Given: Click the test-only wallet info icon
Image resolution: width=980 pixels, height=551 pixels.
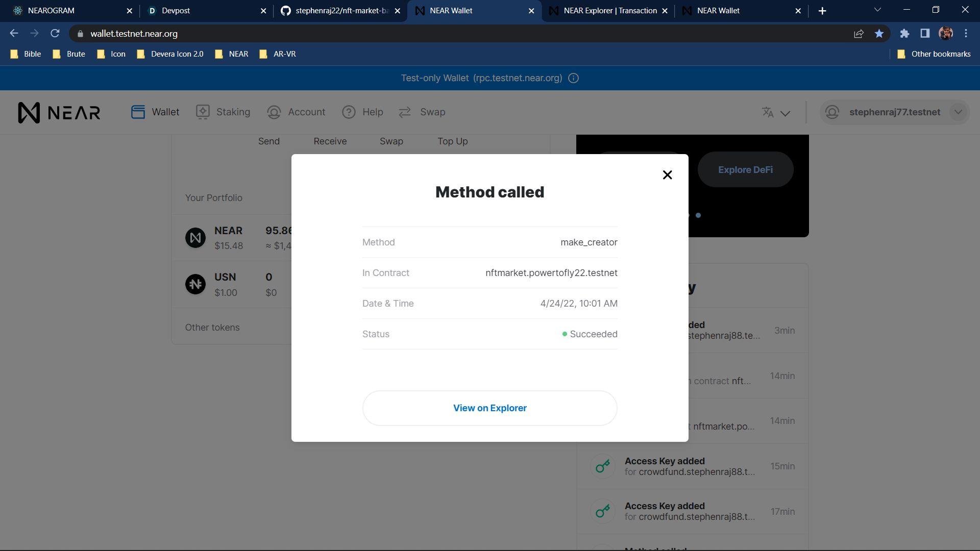Looking at the screenshot, I should pos(574,78).
